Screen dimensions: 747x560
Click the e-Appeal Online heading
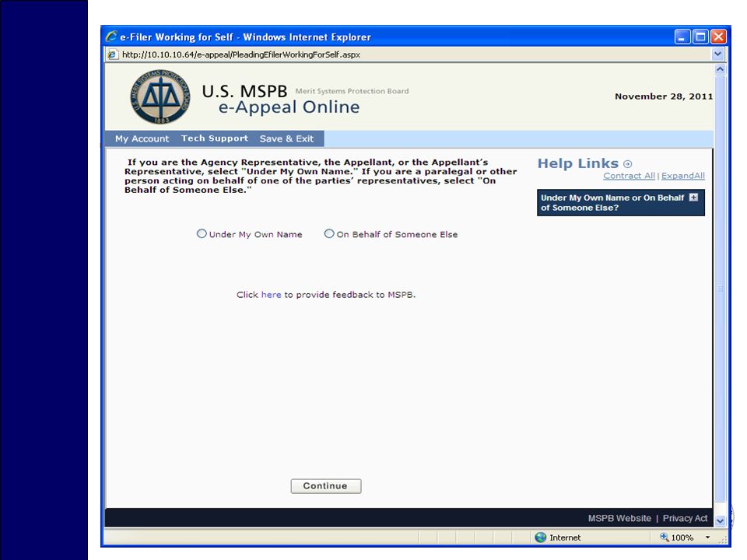(289, 107)
